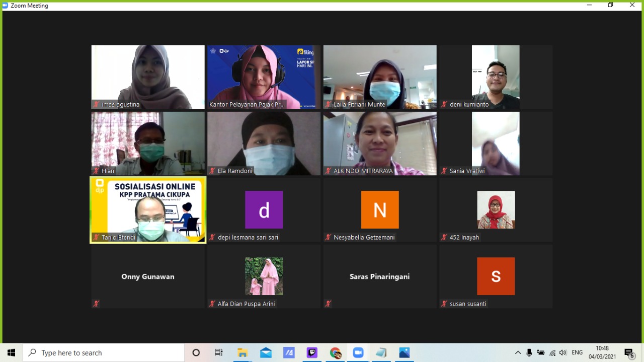The image size is (644, 362).
Task: Open the Twitch app from the taskbar
Action: pyautogui.click(x=312, y=353)
